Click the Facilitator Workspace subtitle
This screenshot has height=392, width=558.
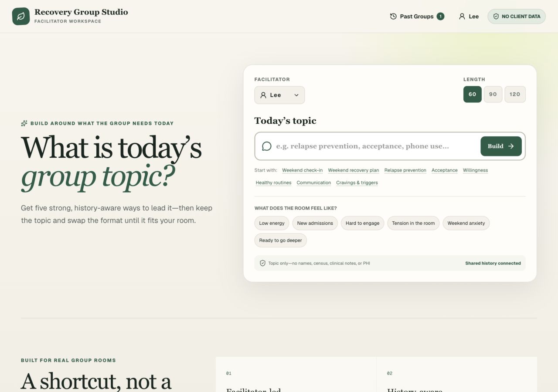(68, 21)
